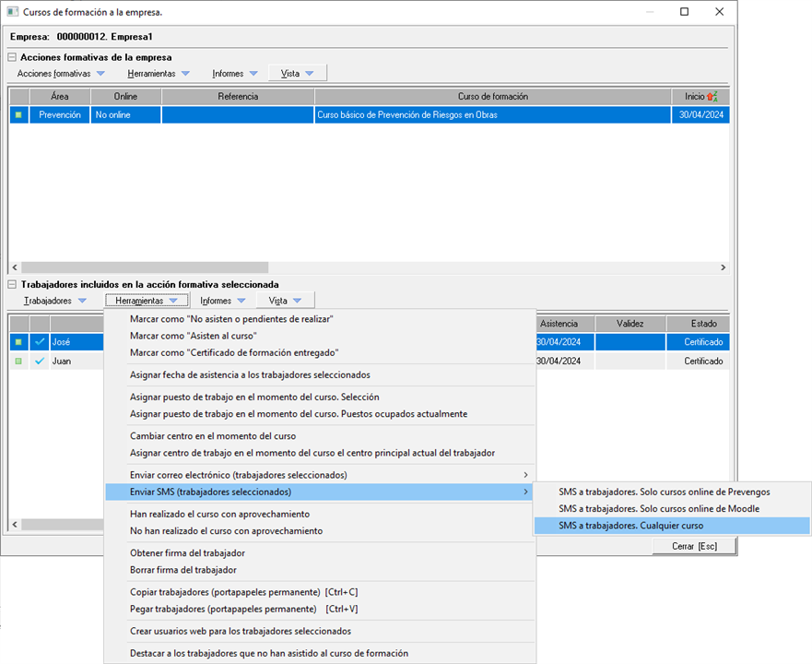Click the window icon in title bar
Screen dimensions: 812x664
click(x=11, y=12)
